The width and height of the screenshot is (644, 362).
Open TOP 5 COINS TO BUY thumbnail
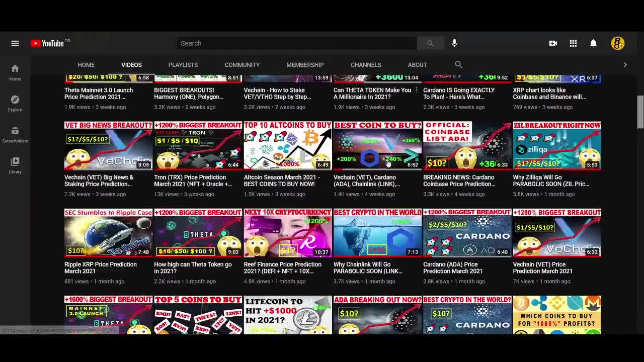click(x=198, y=315)
